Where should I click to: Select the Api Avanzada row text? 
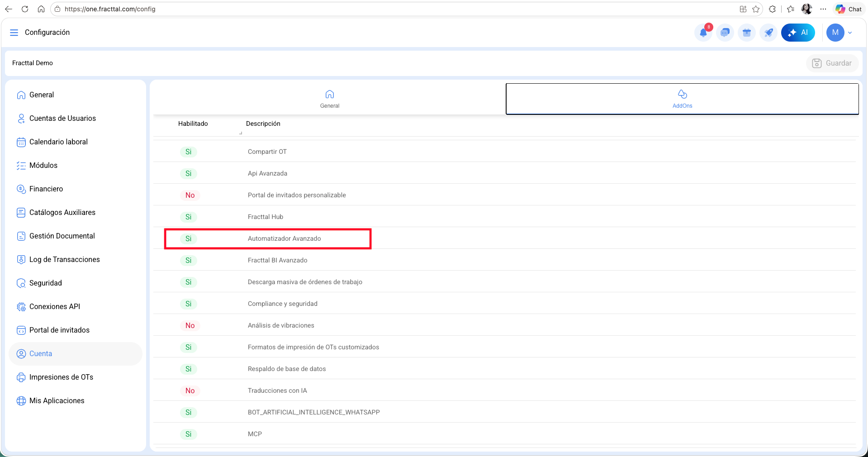click(267, 174)
